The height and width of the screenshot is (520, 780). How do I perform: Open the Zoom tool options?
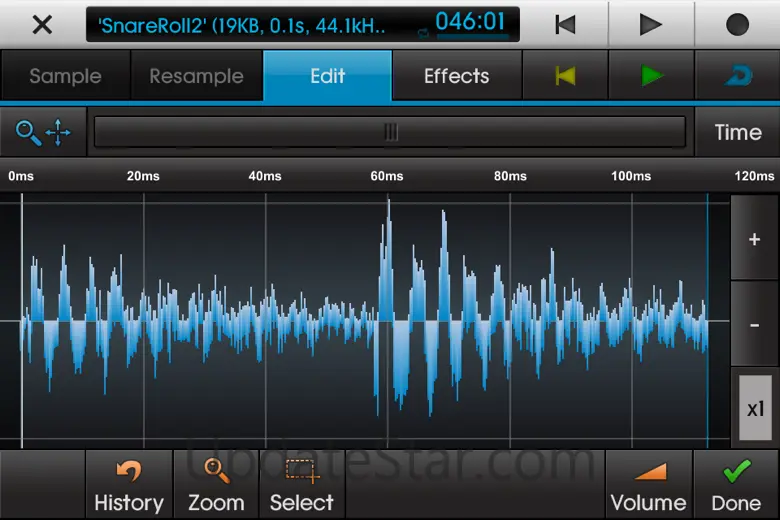click(x=216, y=486)
